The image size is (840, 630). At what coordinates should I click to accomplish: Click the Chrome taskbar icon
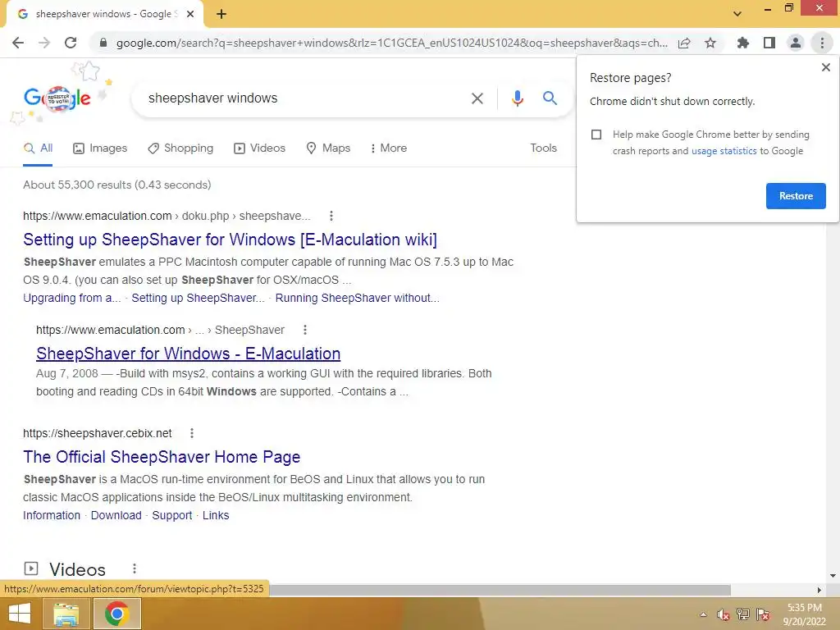pos(116,614)
